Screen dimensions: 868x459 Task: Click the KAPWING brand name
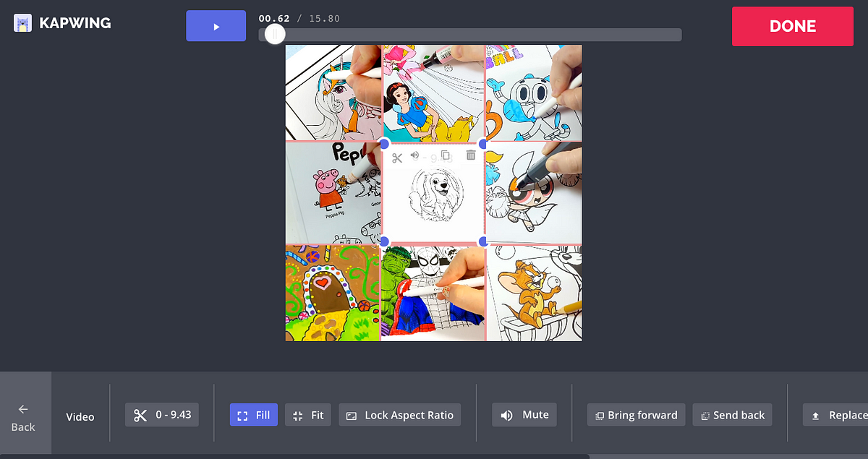click(x=75, y=23)
